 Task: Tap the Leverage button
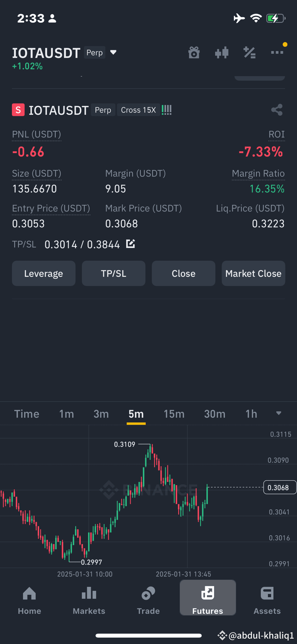pyautogui.click(x=44, y=273)
